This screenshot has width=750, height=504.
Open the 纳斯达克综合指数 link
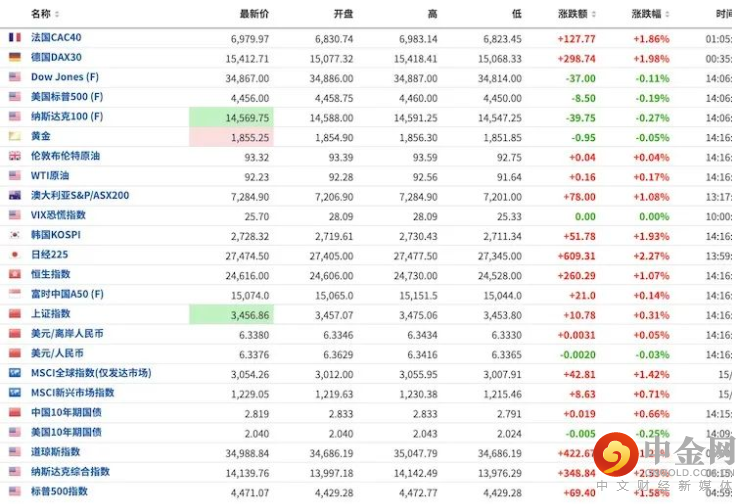(70, 471)
